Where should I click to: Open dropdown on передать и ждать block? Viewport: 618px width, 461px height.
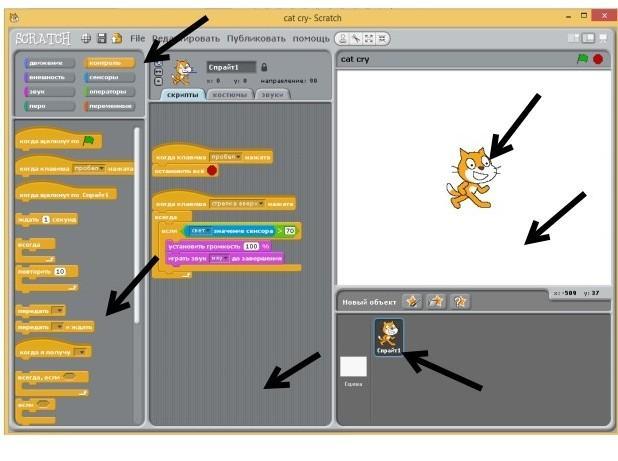[58, 327]
